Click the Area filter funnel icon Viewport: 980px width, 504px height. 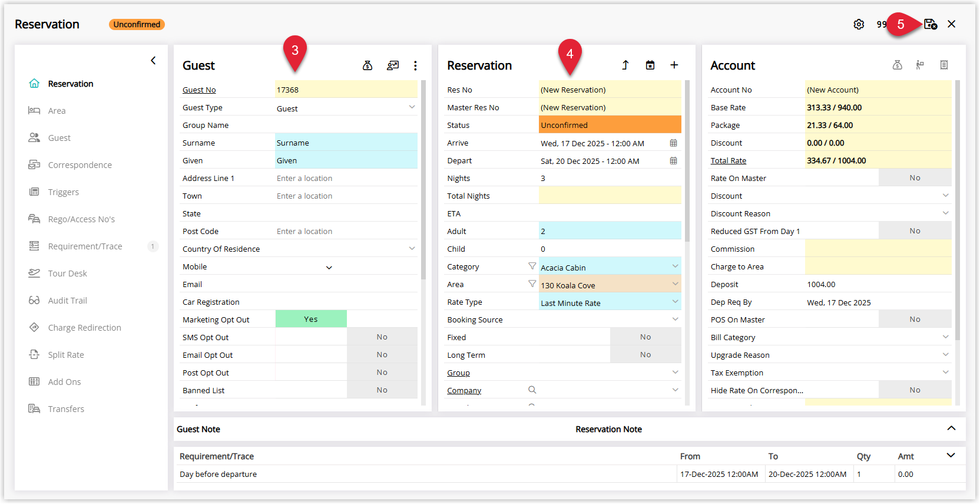[x=532, y=284]
